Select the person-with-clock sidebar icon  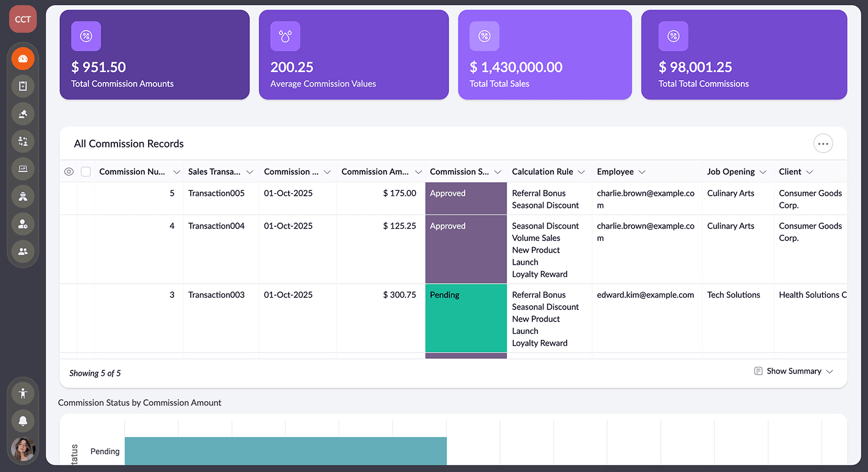point(23,224)
